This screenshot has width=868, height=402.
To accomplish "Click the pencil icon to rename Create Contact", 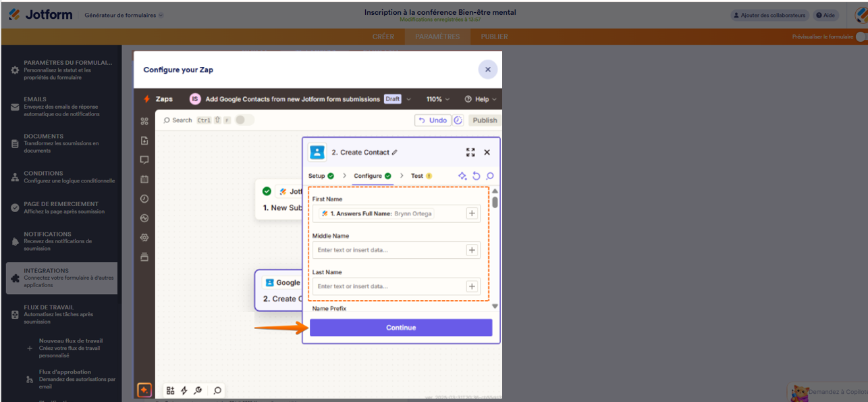I will click(395, 153).
